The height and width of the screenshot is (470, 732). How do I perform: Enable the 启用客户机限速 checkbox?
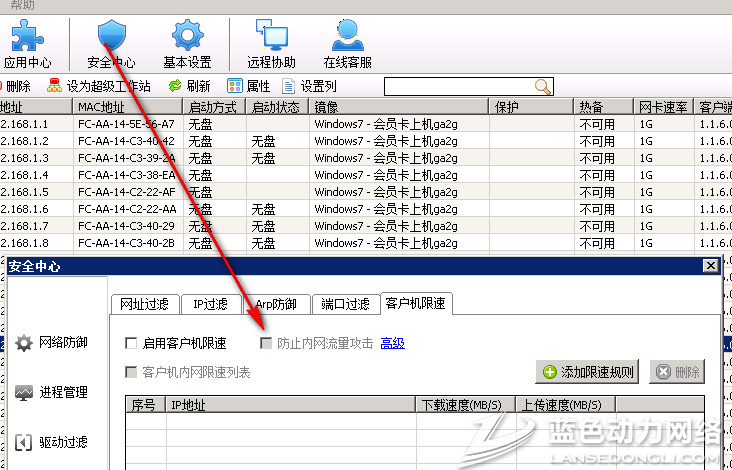point(131,344)
